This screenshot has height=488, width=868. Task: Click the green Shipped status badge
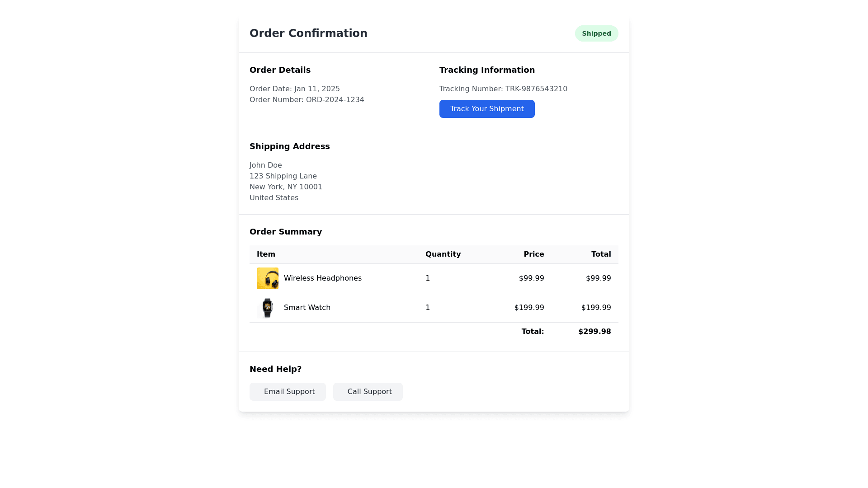(596, 33)
